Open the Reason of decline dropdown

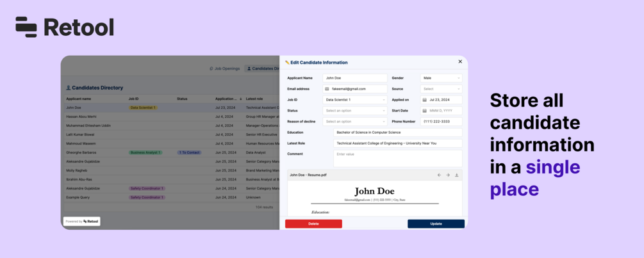[355, 122]
